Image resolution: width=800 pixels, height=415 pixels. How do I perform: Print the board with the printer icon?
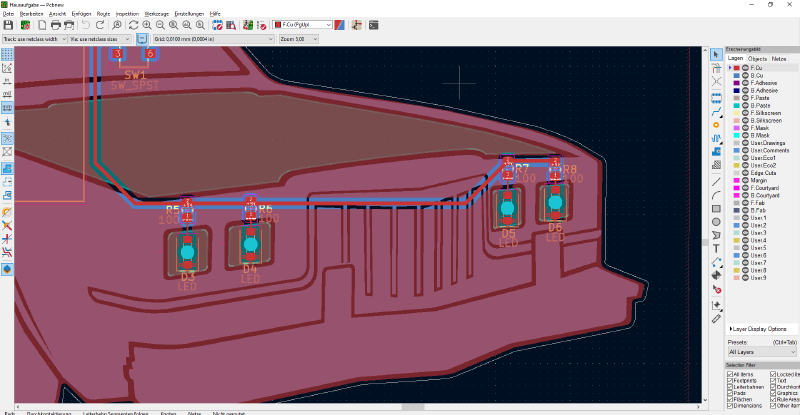[56, 25]
